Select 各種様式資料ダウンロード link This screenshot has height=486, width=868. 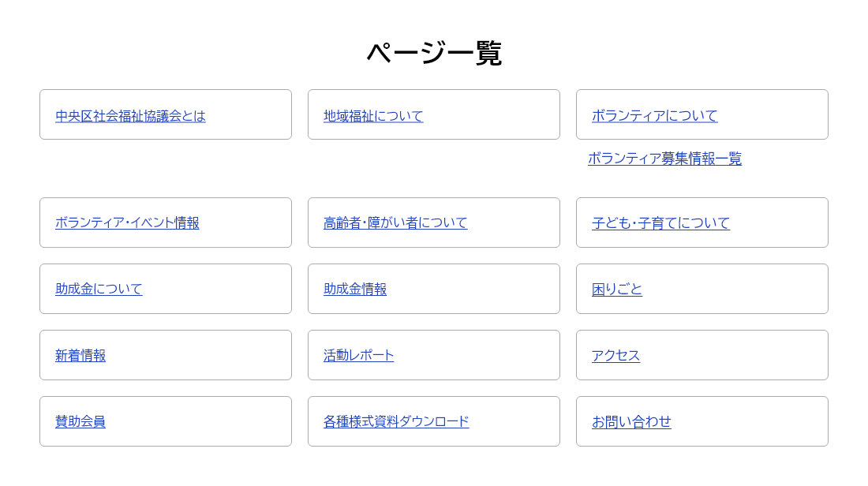(x=396, y=422)
